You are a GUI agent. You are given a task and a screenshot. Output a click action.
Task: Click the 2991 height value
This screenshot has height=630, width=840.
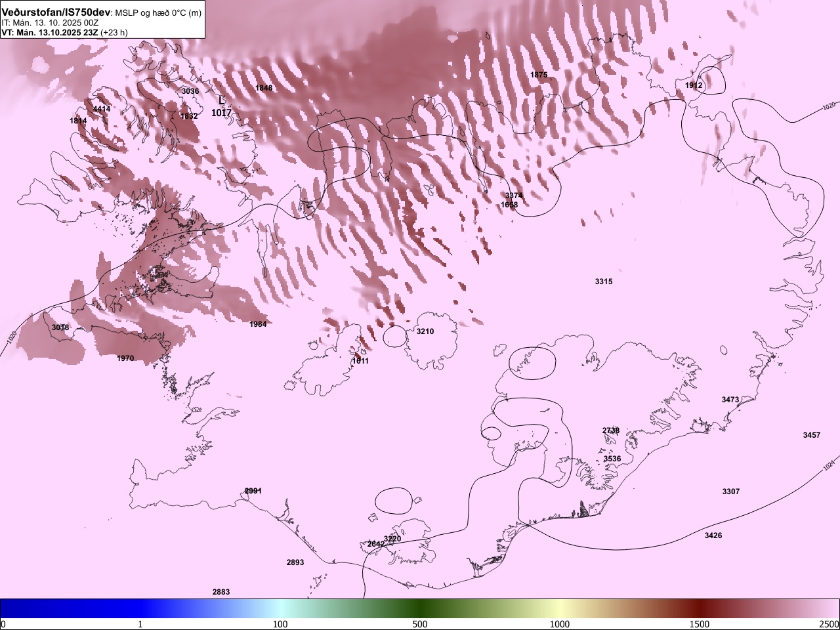pos(253,490)
